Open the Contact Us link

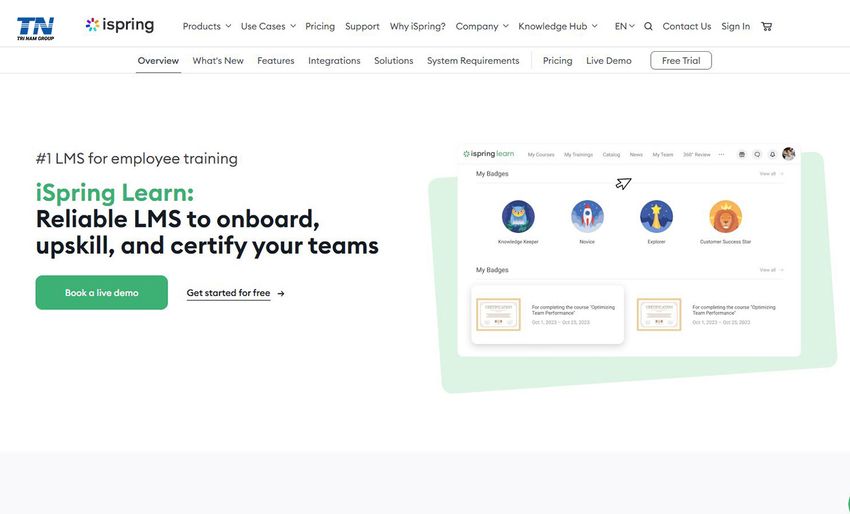[686, 26]
